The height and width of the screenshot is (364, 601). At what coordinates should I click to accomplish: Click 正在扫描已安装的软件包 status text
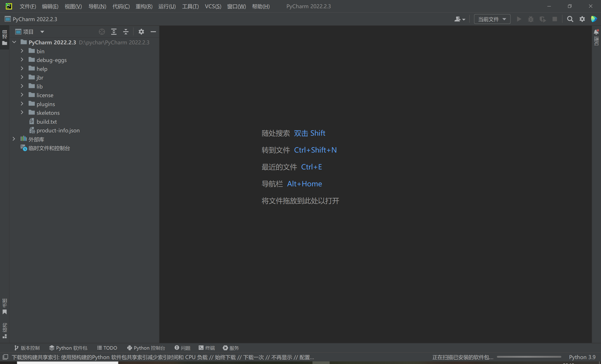coord(463,357)
